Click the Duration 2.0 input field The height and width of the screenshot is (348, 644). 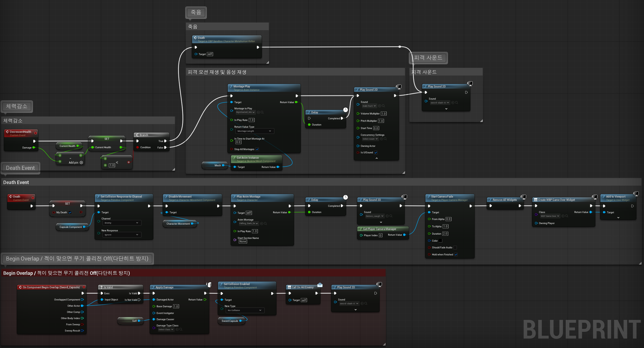[x=445, y=234]
